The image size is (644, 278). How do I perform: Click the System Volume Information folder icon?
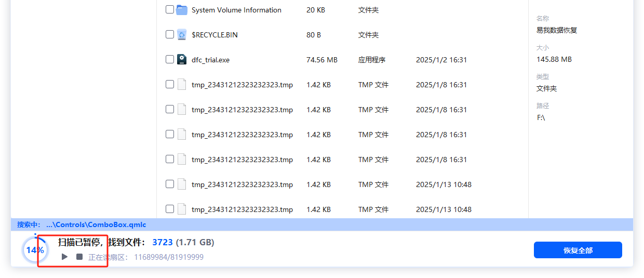point(182,10)
